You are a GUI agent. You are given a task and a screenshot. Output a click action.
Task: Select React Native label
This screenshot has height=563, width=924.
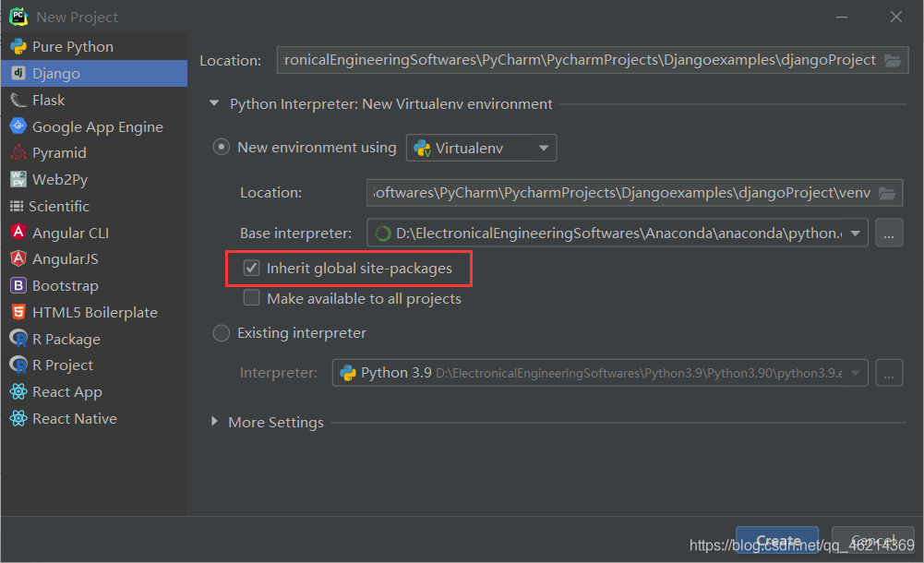click(x=74, y=418)
